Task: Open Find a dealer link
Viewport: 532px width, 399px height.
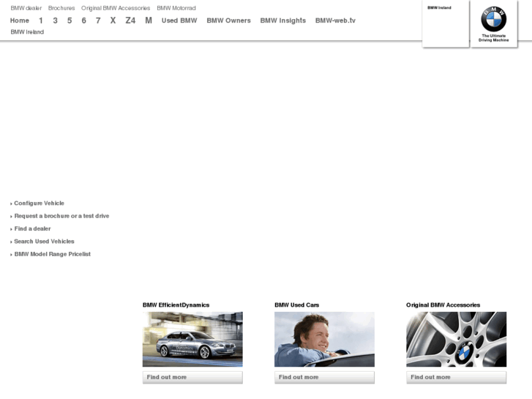Action: point(33,228)
